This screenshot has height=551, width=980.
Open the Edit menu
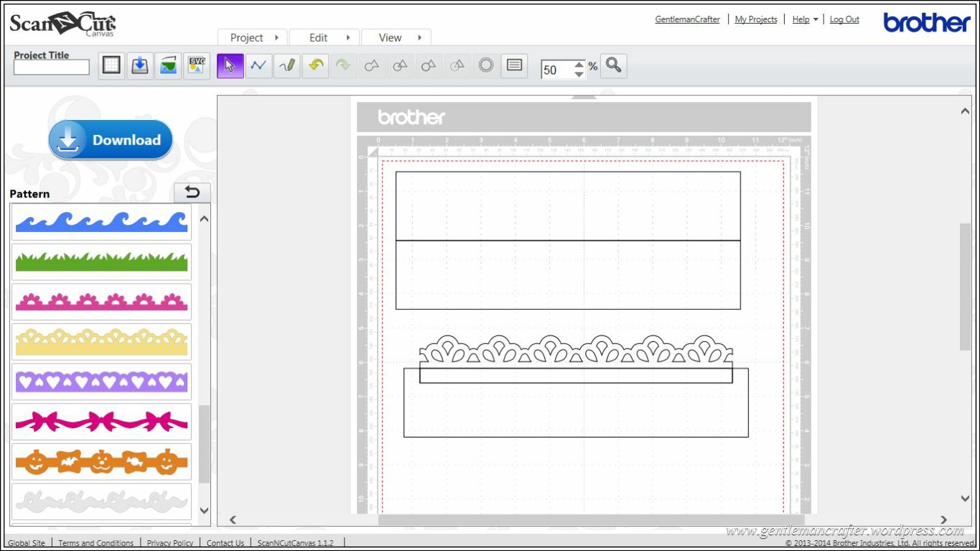point(325,37)
